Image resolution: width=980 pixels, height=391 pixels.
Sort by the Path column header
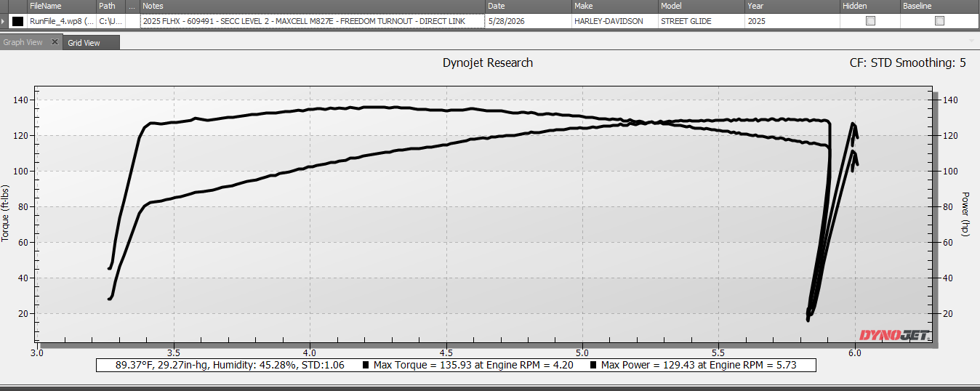click(111, 6)
